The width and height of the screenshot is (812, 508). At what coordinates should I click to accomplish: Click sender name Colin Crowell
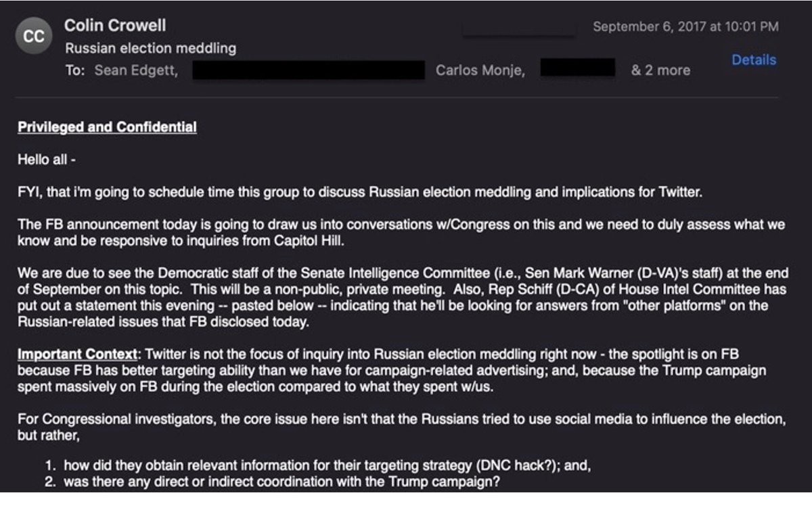114,26
